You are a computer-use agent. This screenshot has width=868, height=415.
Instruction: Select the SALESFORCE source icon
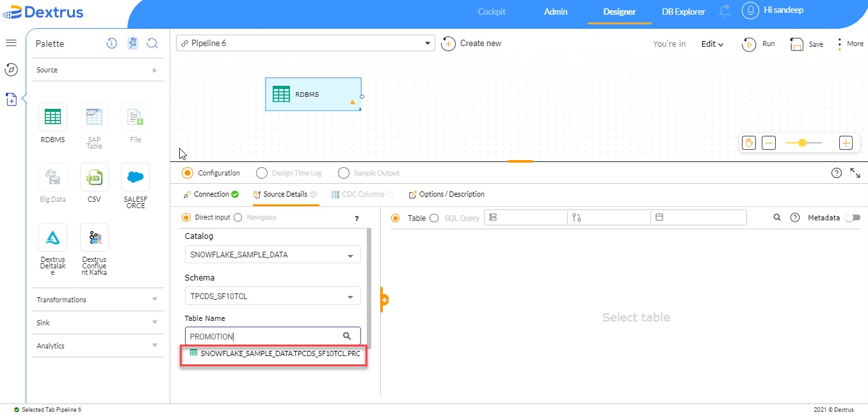tap(135, 177)
